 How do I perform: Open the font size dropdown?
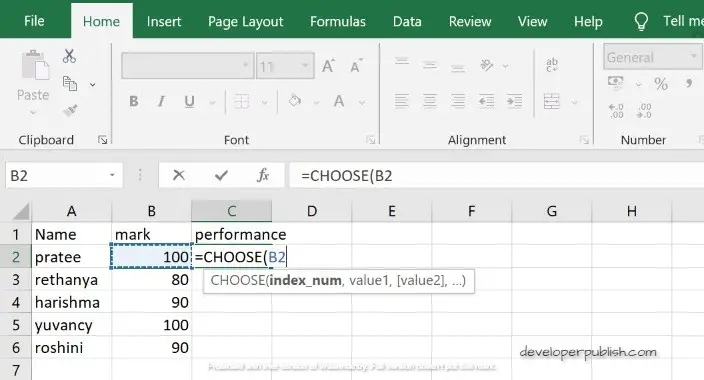point(305,66)
